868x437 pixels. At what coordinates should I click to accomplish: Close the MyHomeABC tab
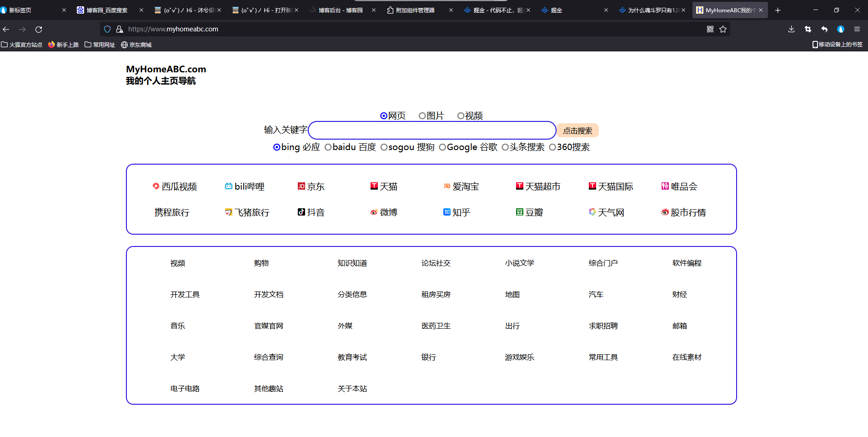click(761, 10)
